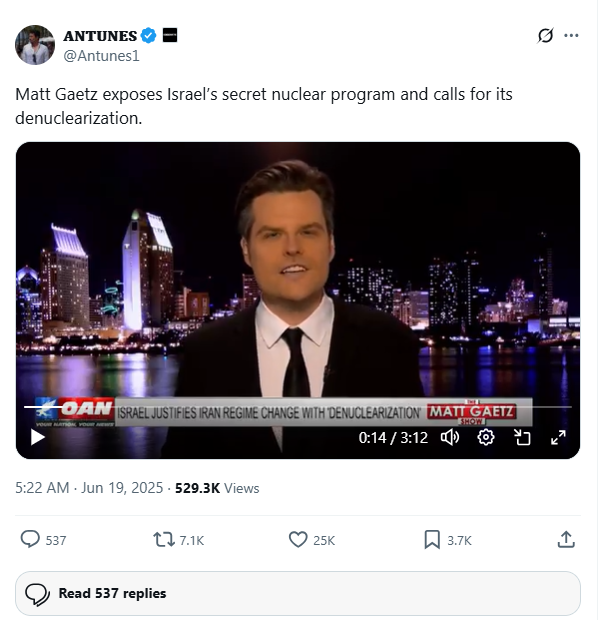Seek along the video progress bar

[x=297, y=406]
